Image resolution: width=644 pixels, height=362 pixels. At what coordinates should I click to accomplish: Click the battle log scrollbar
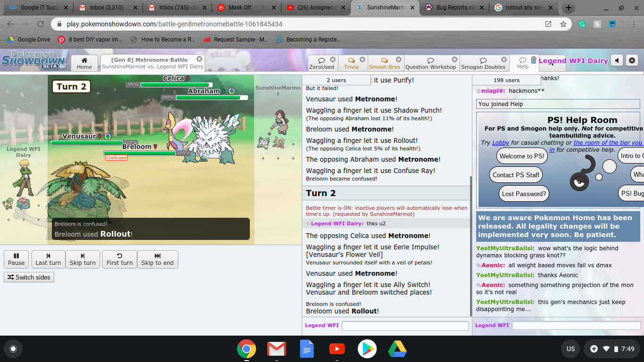click(470, 247)
